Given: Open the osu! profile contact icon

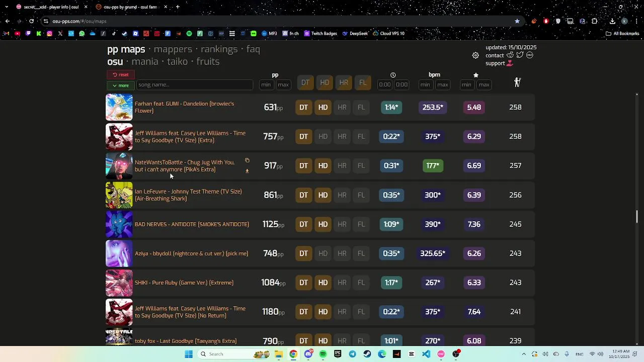Looking at the screenshot, I should 530,55.
